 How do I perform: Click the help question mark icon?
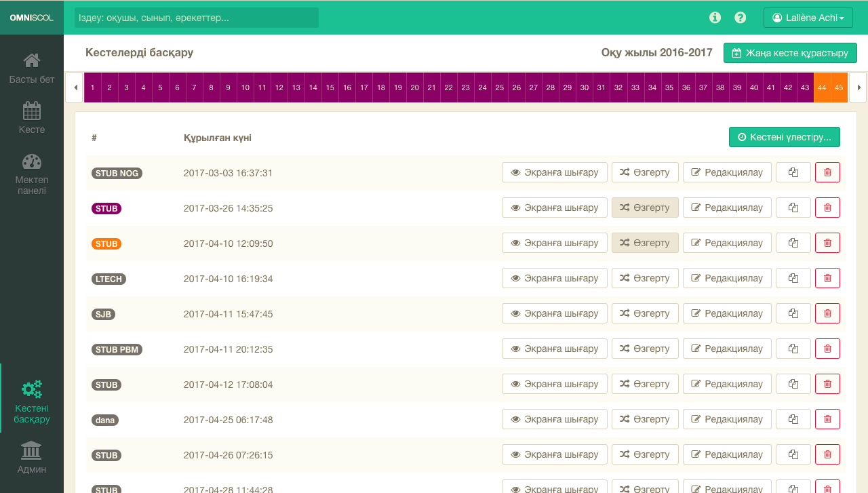tap(741, 18)
